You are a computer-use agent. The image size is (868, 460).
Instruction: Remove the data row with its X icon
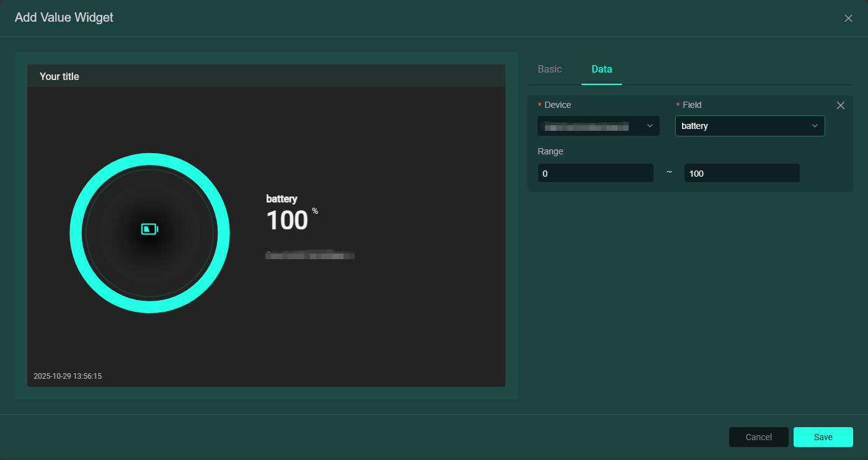841,105
